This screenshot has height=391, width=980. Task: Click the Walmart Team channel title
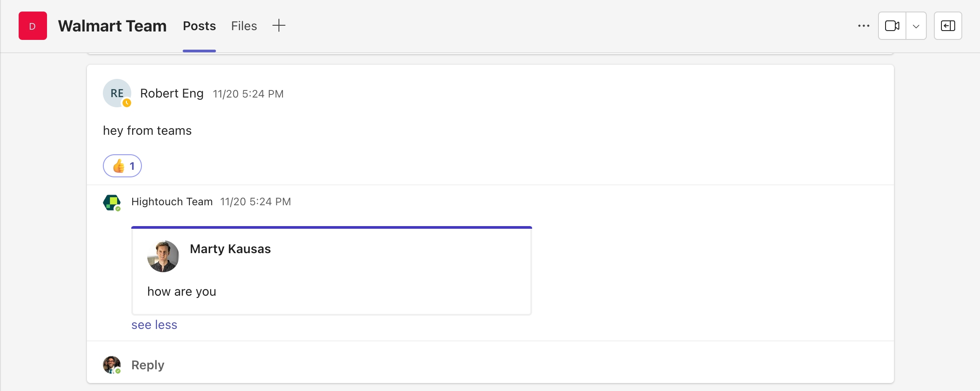[112, 26]
